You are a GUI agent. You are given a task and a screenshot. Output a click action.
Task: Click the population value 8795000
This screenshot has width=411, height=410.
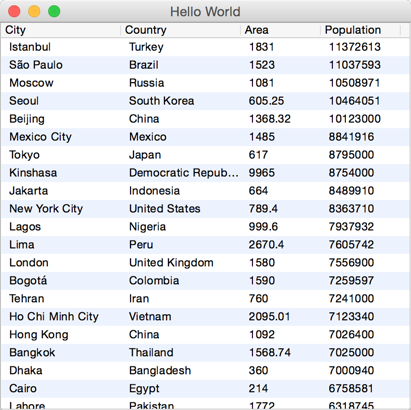point(351,155)
